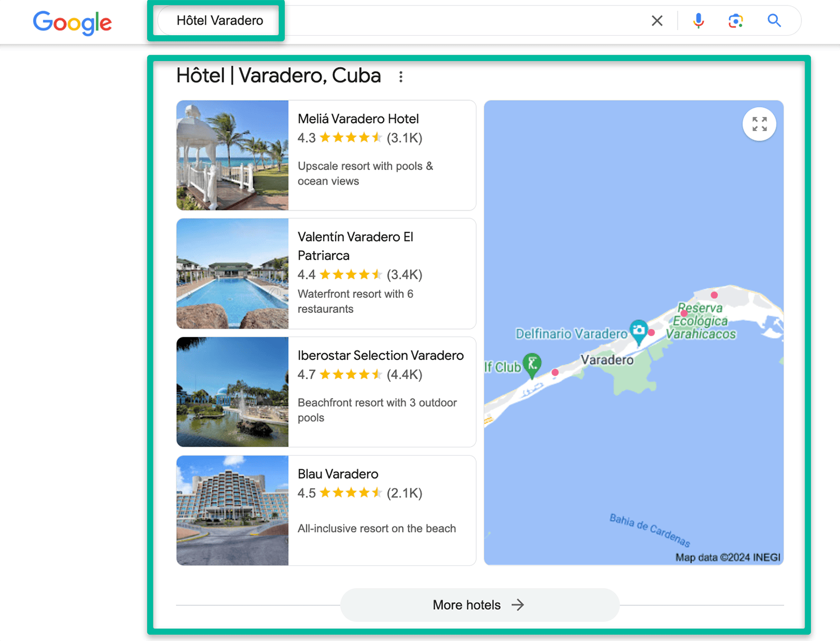
Task: Click 'All-inclusive resort on the beach' text
Action: pyautogui.click(x=377, y=528)
